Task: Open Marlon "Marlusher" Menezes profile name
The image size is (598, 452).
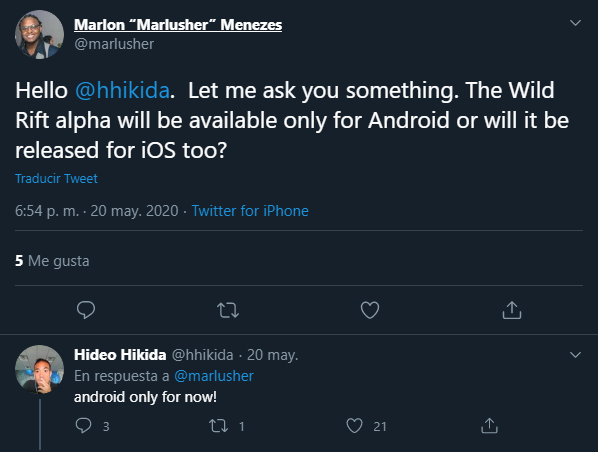Action: point(178,25)
